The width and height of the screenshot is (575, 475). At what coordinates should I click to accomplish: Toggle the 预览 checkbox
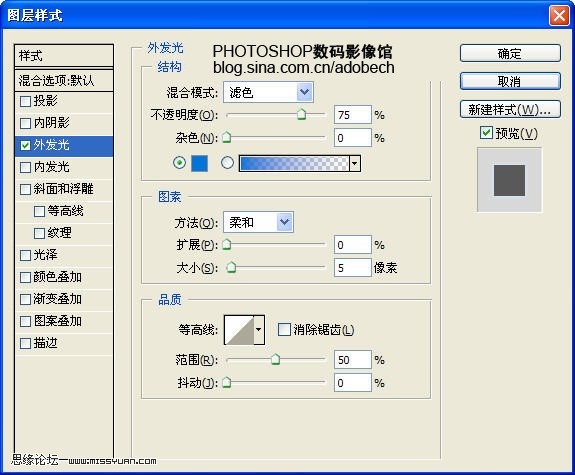(486, 132)
